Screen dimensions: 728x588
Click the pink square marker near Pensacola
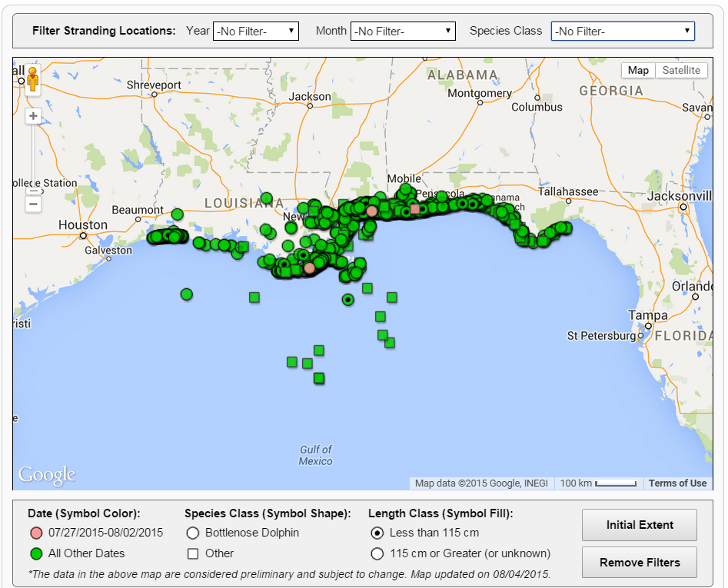(x=415, y=208)
